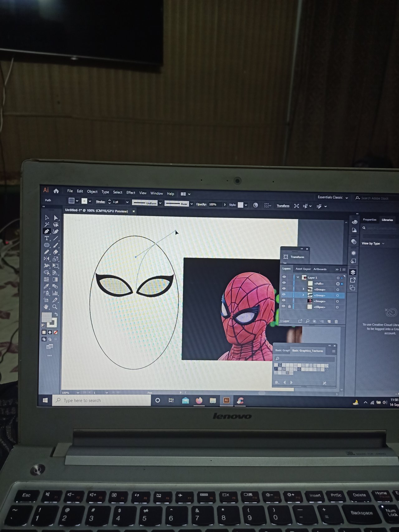
Task: Open the Effect menu
Action: pyautogui.click(x=131, y=193)
